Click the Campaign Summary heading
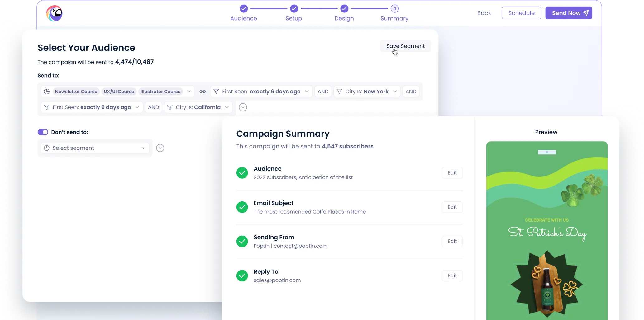 (x=283, y=134)
